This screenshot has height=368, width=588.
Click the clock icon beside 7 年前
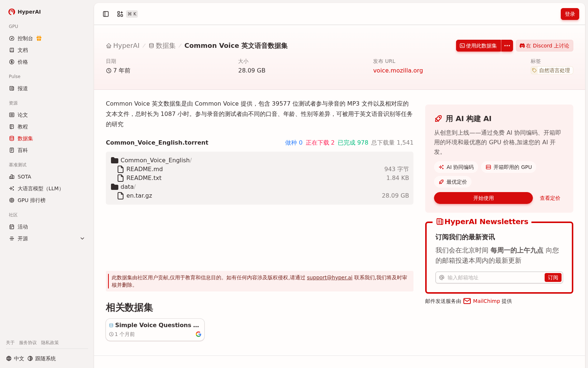click(109, 71)
